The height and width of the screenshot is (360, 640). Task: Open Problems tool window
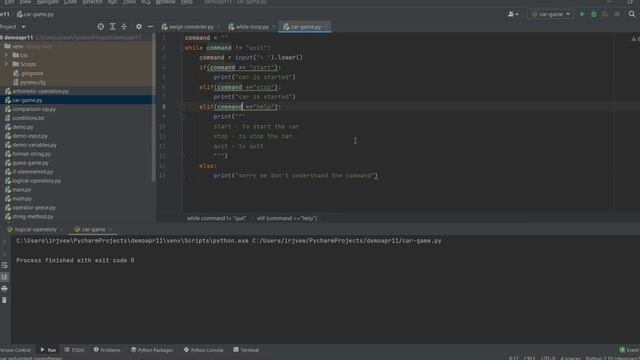[107, 350]
